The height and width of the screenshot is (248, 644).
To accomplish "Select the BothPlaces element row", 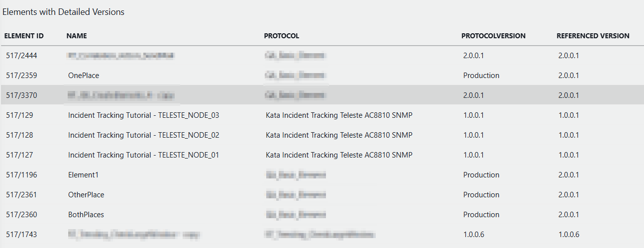I will coord(86,215).
